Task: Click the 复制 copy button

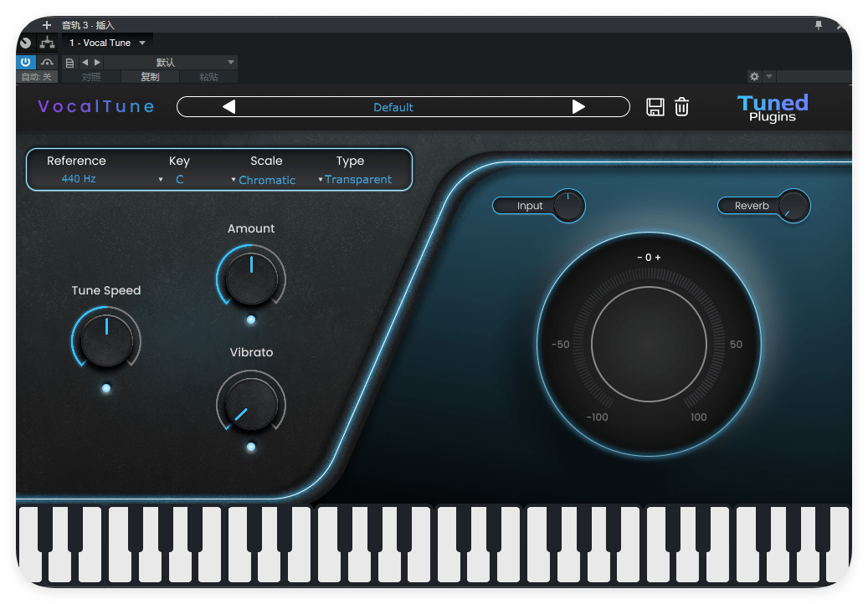Action: (150, 76)
